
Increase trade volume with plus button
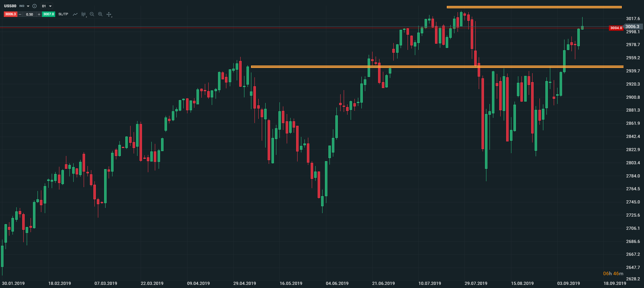[39, 14]
